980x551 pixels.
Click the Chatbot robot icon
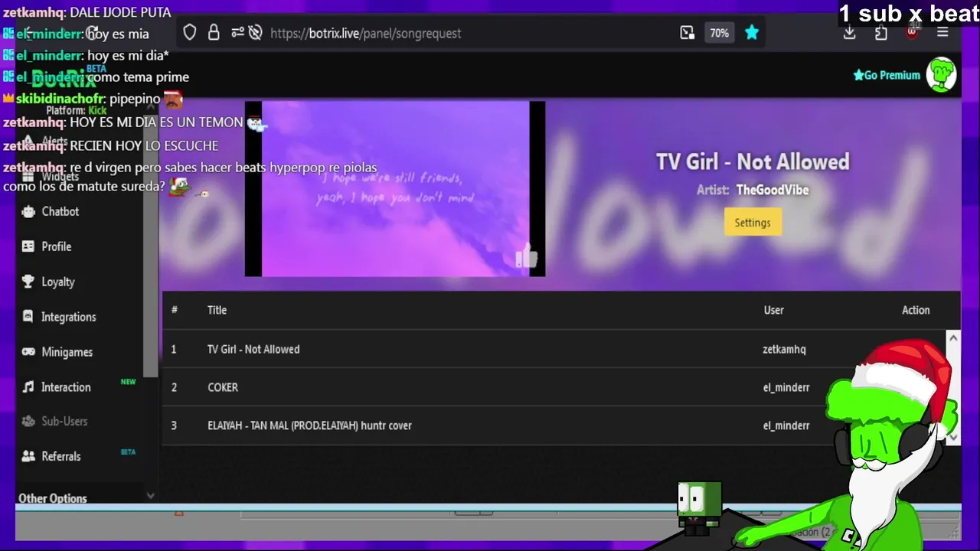click(28, 211)
